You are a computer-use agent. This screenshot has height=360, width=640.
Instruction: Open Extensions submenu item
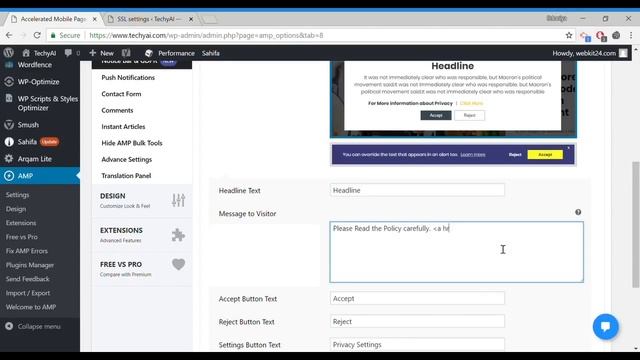coord(21,223)
